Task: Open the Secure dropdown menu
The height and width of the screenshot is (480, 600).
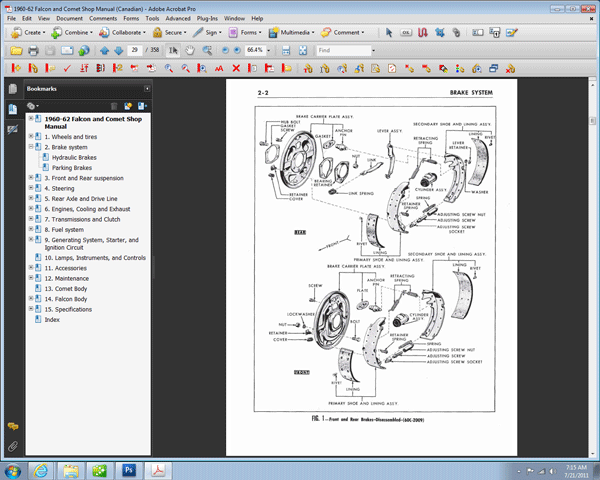Action: coord(170,33)
